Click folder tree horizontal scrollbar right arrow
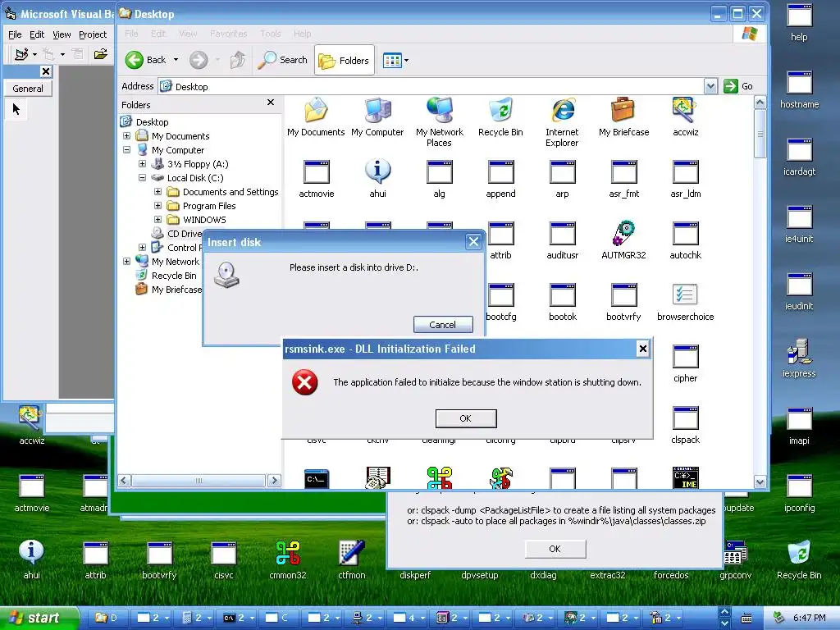 (x=274, y=481)
